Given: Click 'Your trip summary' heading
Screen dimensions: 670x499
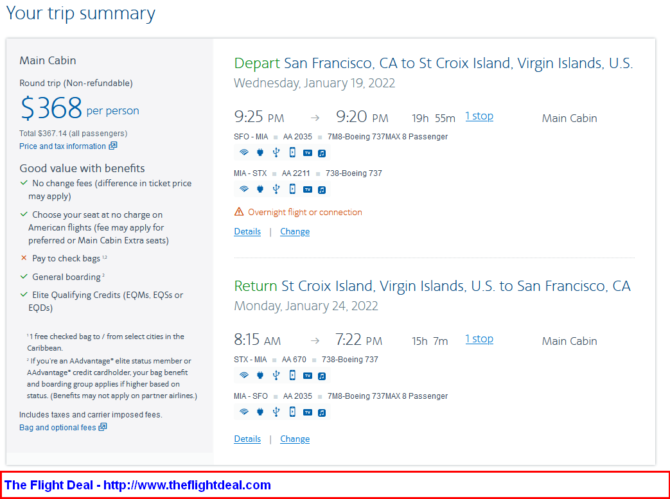Looking at the screenshot, I should coord(80,13).
